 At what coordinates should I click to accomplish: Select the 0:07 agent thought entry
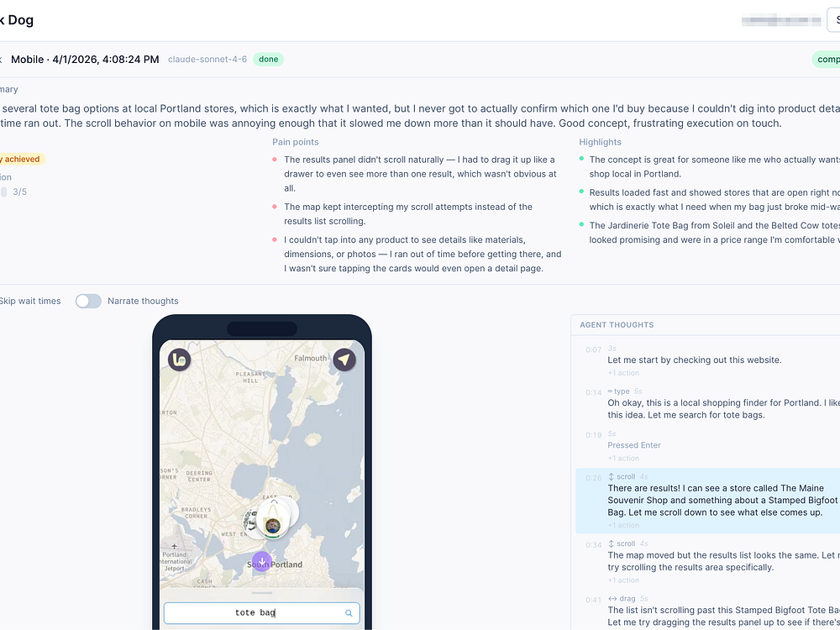[x=707, y=360]
